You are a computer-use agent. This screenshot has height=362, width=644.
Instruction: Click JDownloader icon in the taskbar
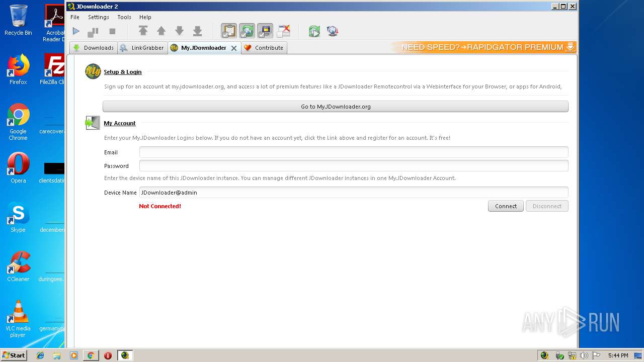[x=125, y=355]
